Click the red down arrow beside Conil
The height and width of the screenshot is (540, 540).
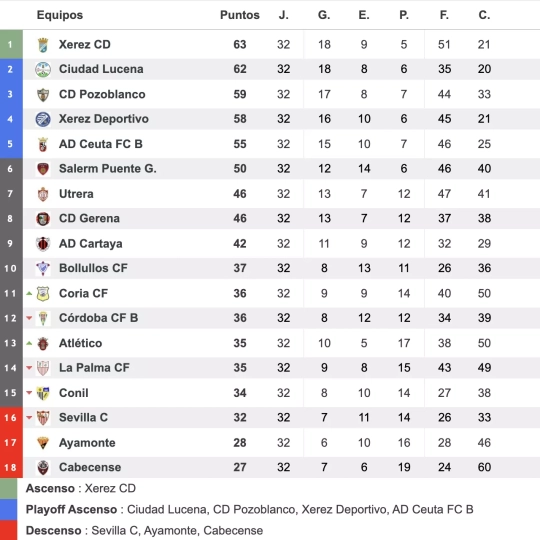[29, 393]
